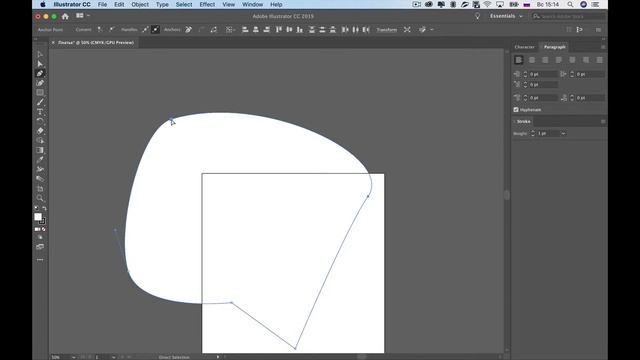Select the Artboard tool
Image resolution: width=640 pixels, height=360 pixels.
40,189
